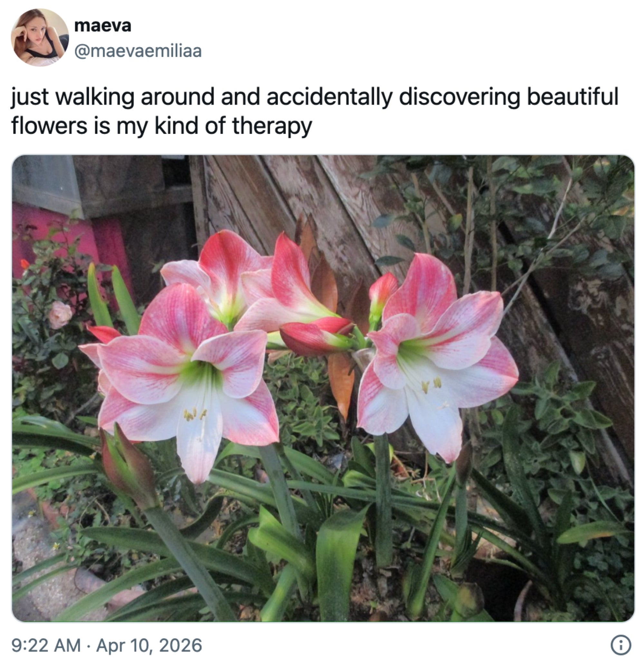Click the orange dried leaf between the flowers

pos(341,385)
